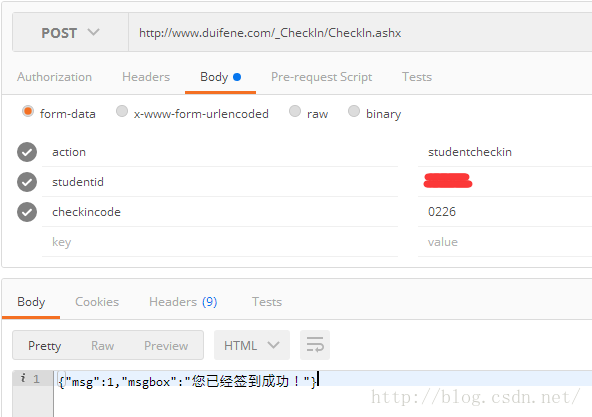Select the form-data radio button
The height and width of the screenshot is (417, 592).
pos(28,111)
